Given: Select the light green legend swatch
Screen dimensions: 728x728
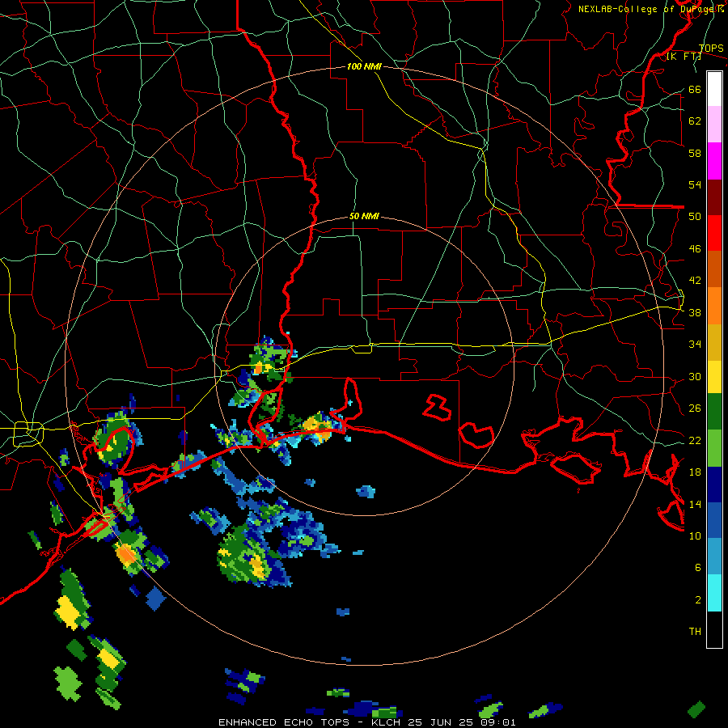Looking at the screenshot, I should (x=714, y=448).
